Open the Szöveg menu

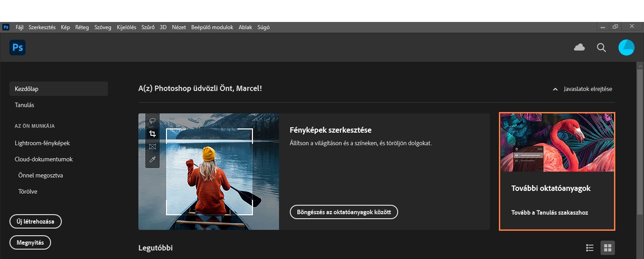pyautogui.click(x=103, y=27)
